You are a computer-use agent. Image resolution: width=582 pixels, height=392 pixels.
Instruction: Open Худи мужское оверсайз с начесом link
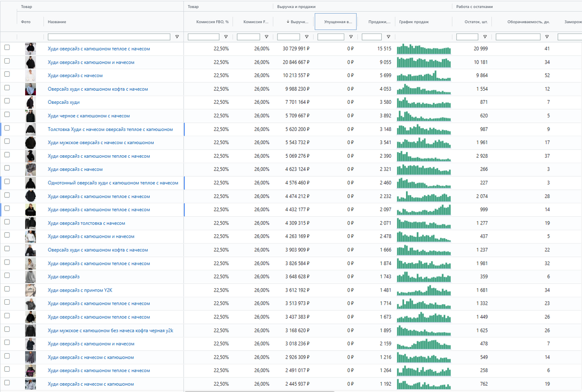pyautogui.click(x=101, y=143)
